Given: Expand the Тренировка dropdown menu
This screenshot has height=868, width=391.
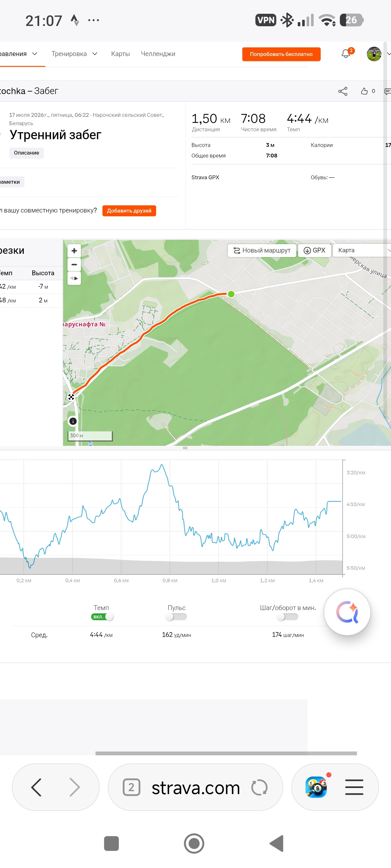Looking at the screenshot, I should pyautogui.click(x=75, y=54).
